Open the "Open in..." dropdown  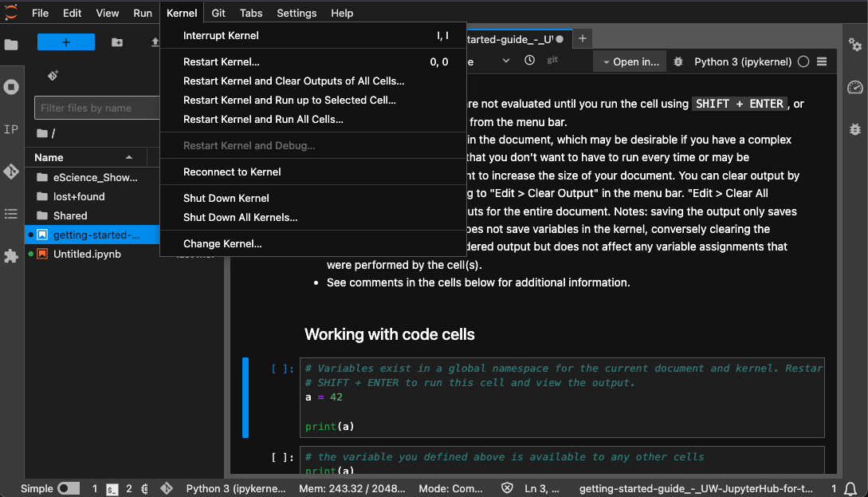(x=629, y=61)
